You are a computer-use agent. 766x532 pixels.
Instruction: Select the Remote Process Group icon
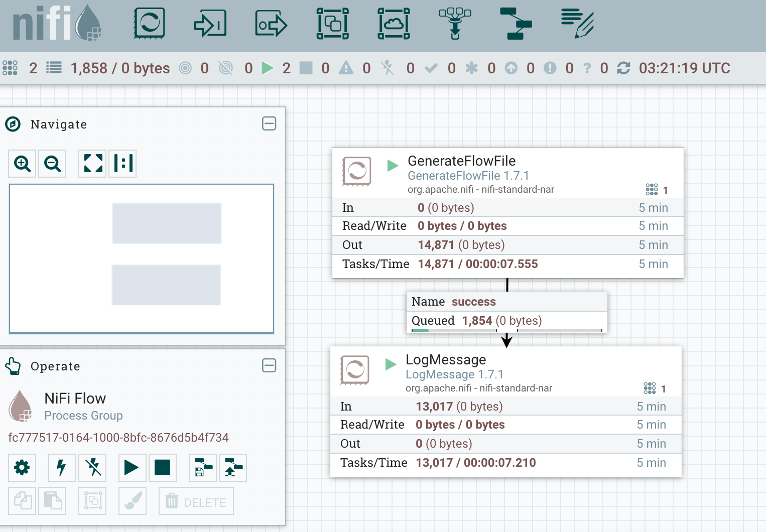pyautogui.click(x=394, y=24)
